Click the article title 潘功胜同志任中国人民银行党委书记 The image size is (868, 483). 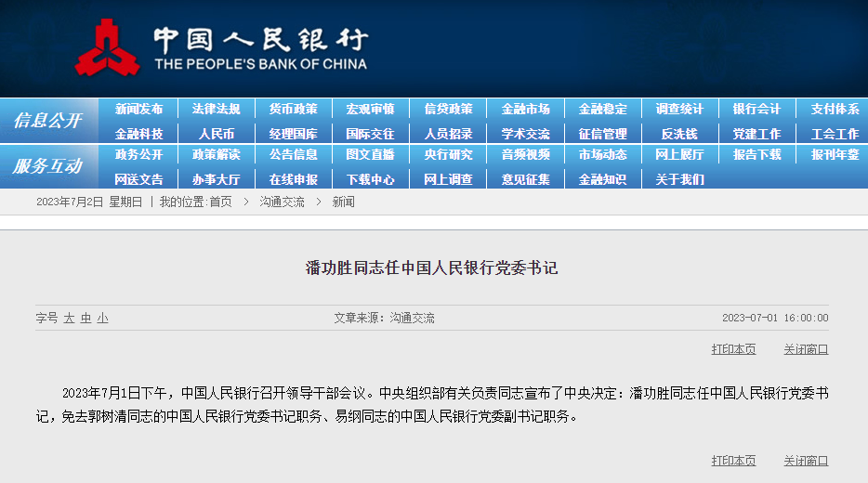pos(432,268)
